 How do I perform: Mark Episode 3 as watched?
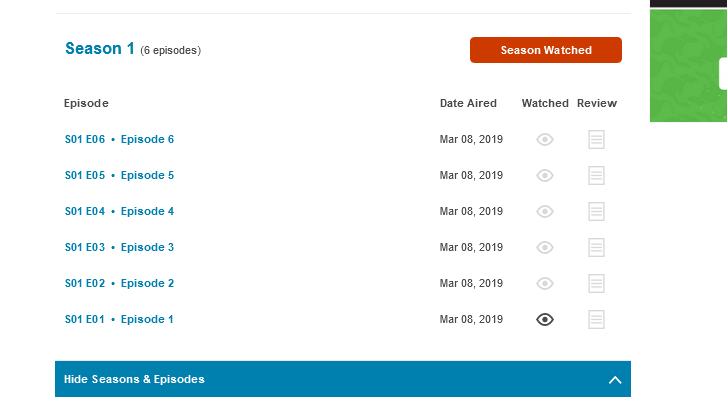[545, 248]
